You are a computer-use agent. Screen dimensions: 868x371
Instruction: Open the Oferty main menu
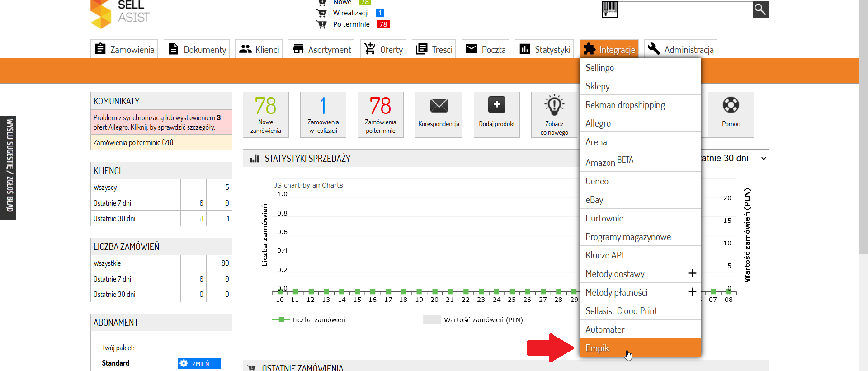coord(383,49)
